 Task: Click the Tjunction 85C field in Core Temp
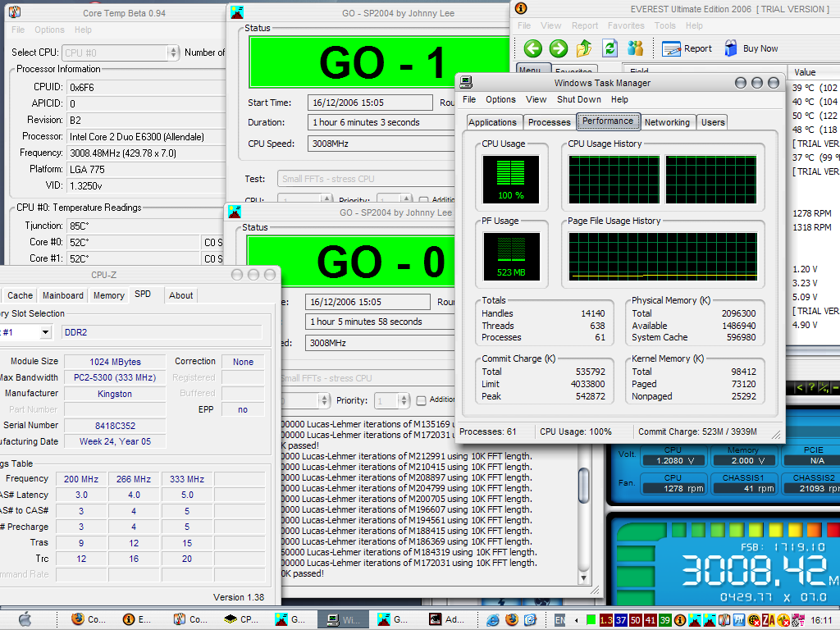pyautogui.click(x=146, y=226)
